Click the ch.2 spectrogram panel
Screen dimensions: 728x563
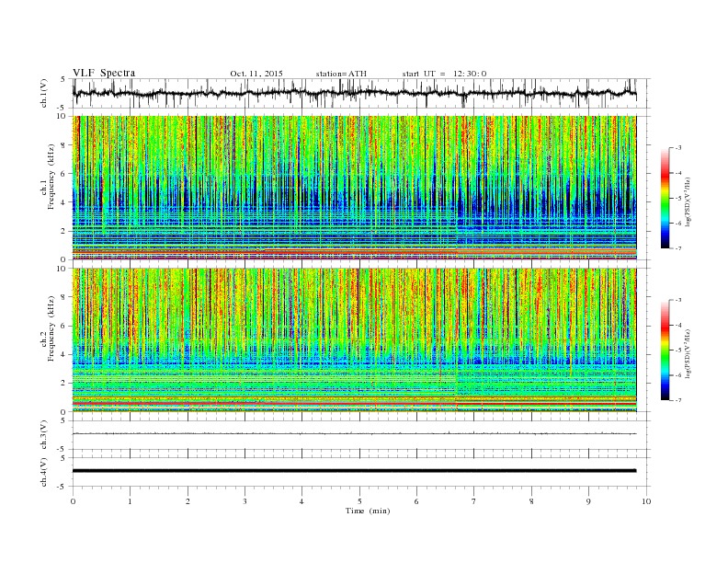(355, 339)
